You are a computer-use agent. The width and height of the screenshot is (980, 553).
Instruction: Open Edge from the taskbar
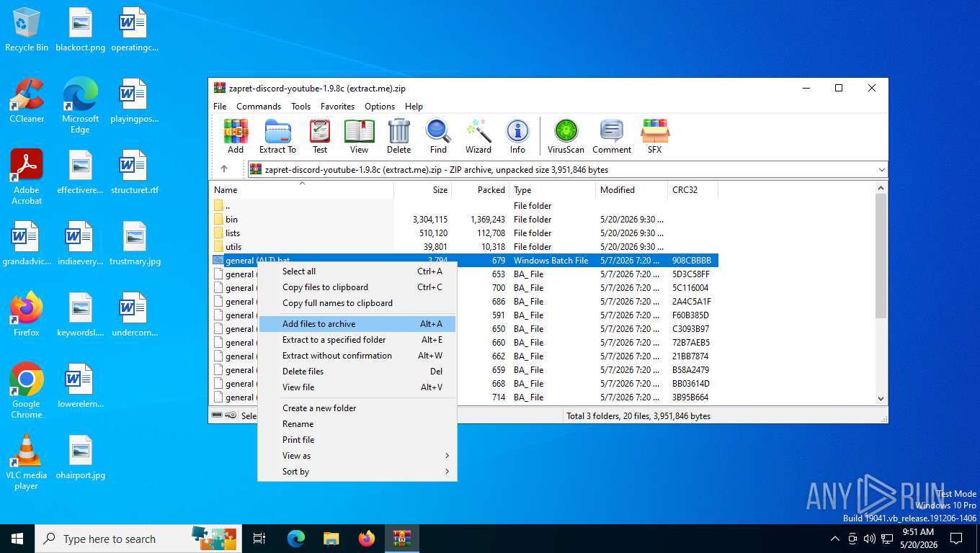[x=295, y=539]
